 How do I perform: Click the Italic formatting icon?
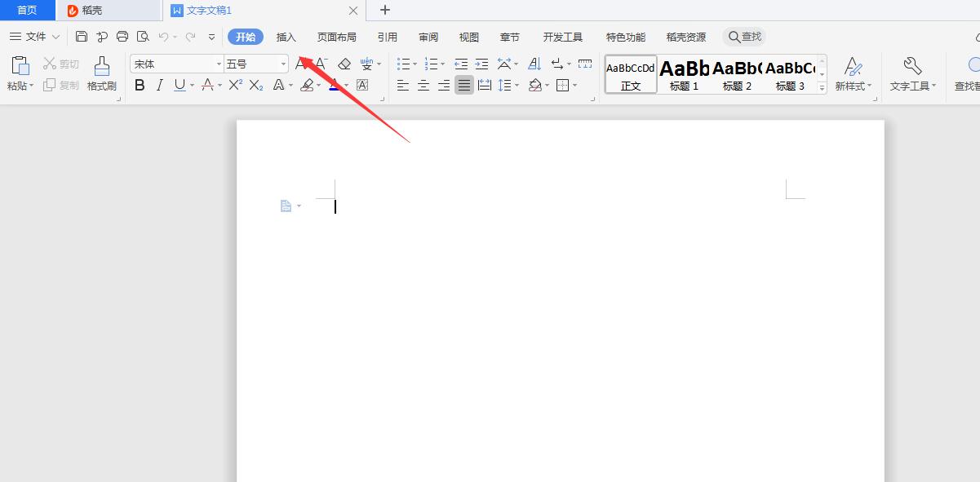tap(160, 84)
